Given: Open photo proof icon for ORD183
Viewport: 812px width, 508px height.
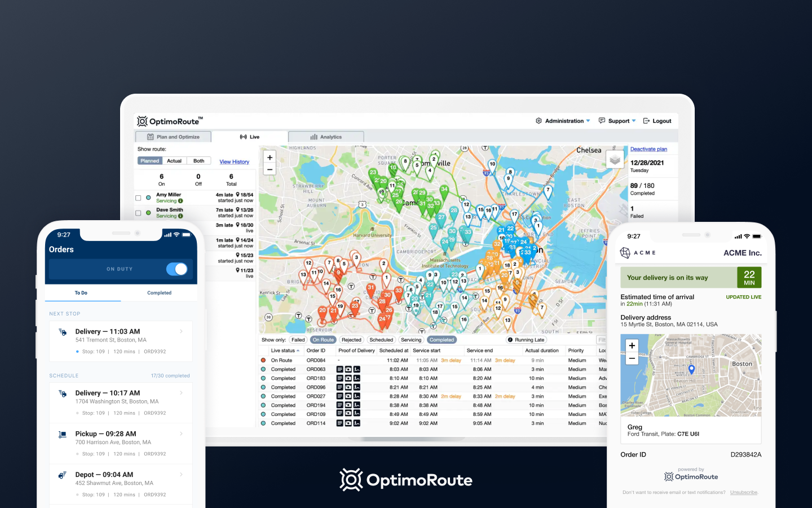Looking at the screenshot, I should click(348, 378).
